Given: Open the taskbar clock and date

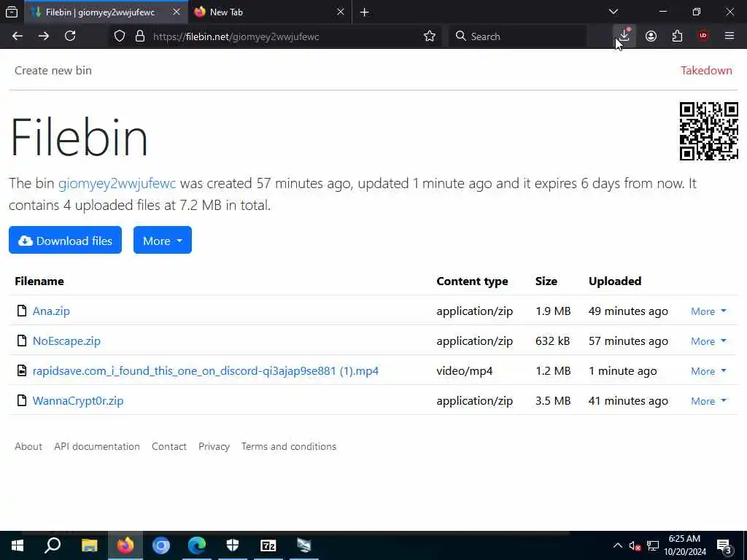Looking at the screenshot, I should 685,545.
